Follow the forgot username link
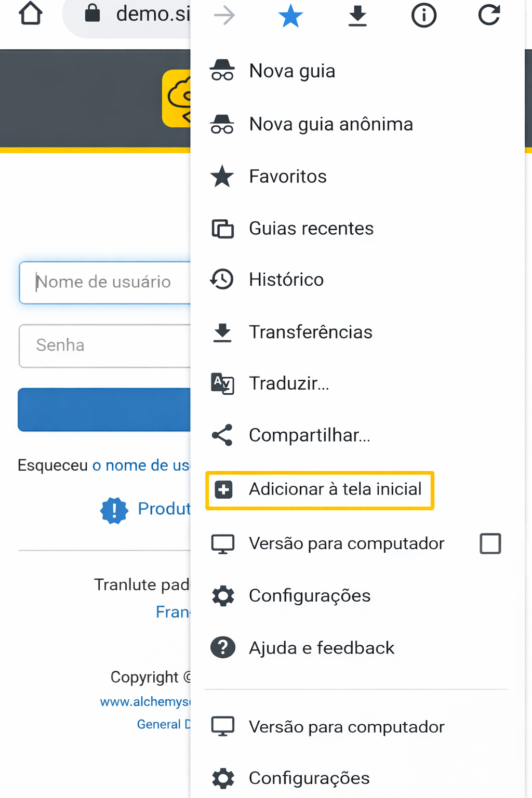 pyautogui.click(x=141, y=465)
